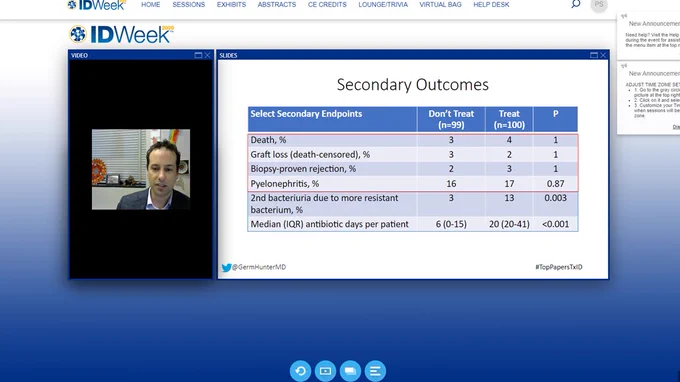Click the 'Death, %' row label

268,140
